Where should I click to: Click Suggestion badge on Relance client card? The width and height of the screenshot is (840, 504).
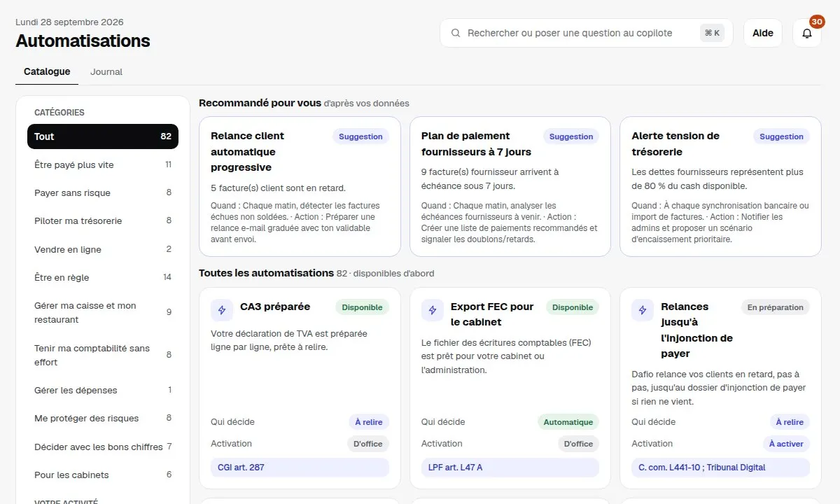pyautogui.click(x=360, y=136)
